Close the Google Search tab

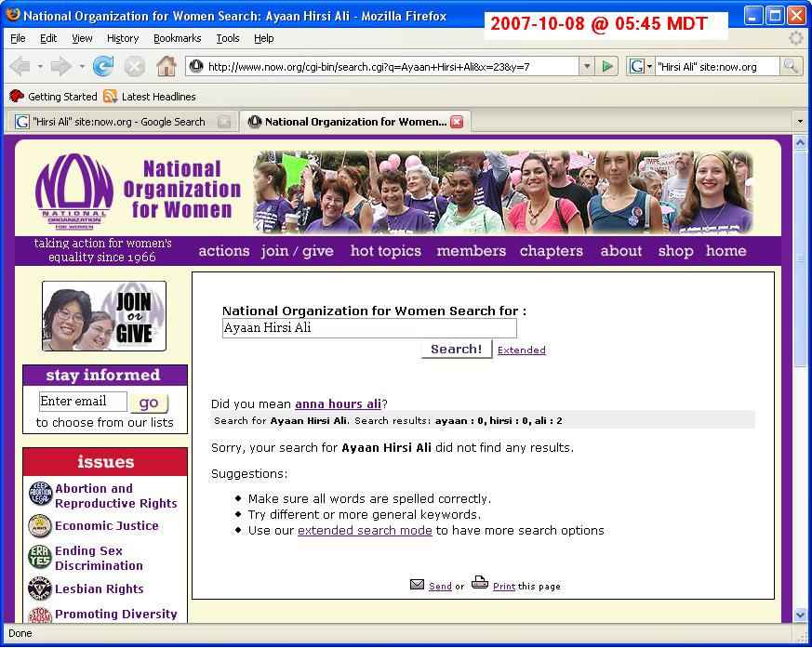click(x=224, y=122)
